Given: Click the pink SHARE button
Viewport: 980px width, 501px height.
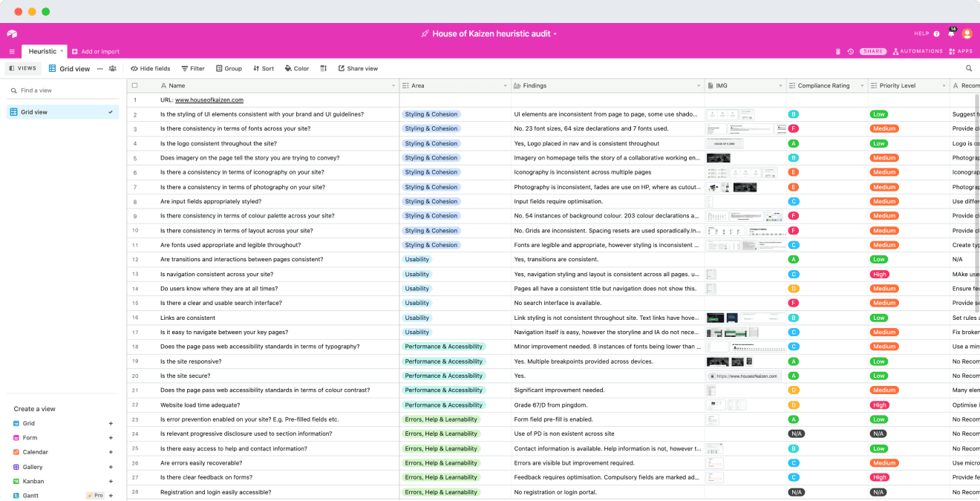Looking at the screenshot, I should point(873,51).
